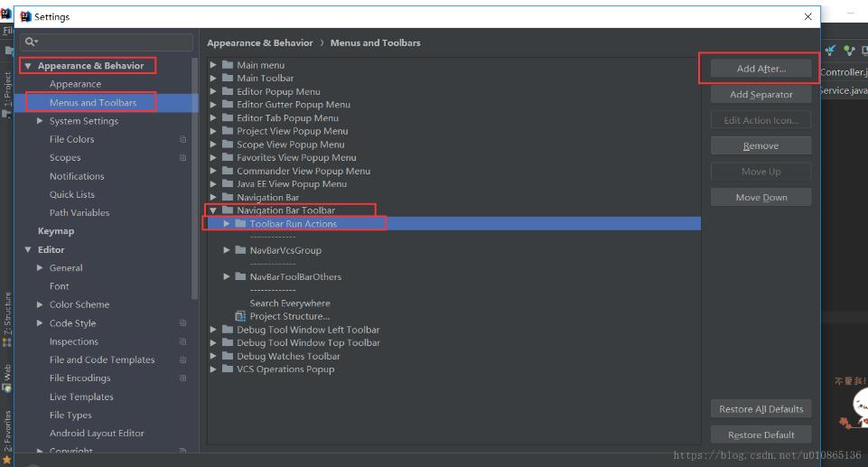Expand the Toolbar Run Actions arrow
The image size is (868, 467).
pos(227,223)
